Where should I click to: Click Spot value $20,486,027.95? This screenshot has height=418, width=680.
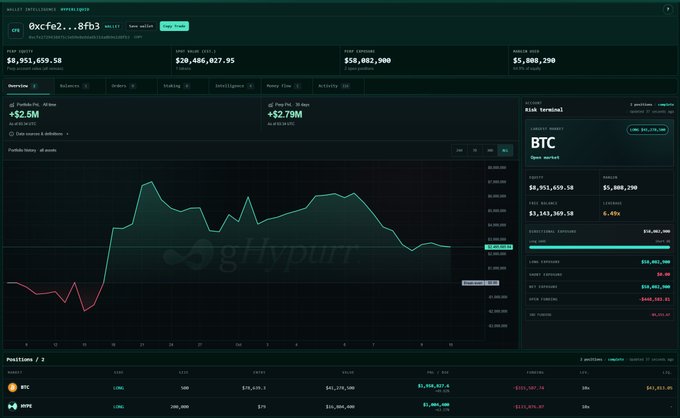click(x=205, y=61)
